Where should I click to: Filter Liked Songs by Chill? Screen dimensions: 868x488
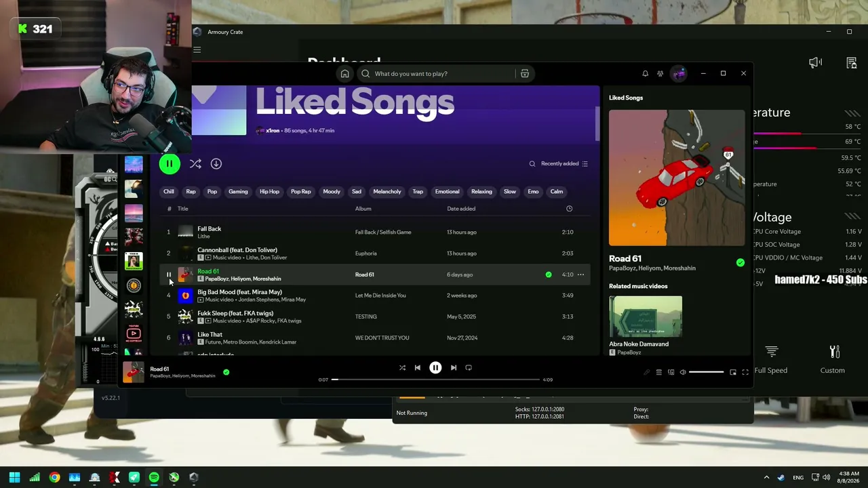pos(169,191)
